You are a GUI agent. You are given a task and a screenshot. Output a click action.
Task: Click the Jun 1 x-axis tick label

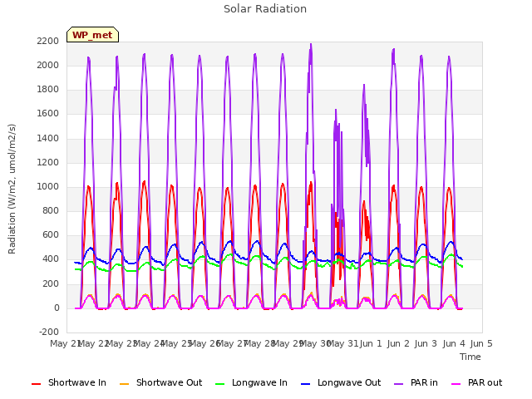(x=371, y=343)
